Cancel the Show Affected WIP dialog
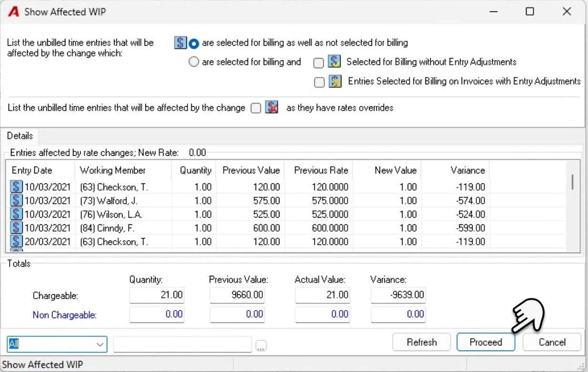Screen dimensions: 588x372 pyautogui.click(x=552, y=342)
